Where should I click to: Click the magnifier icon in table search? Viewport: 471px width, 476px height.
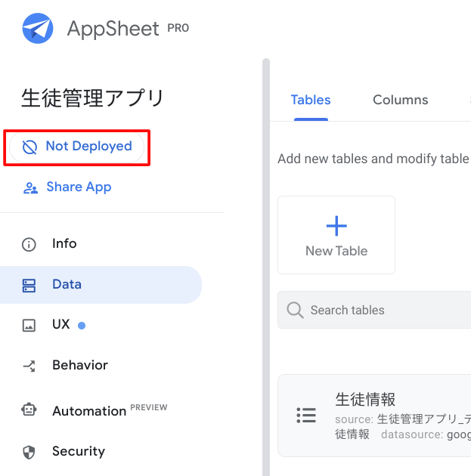tap(295, 311)
